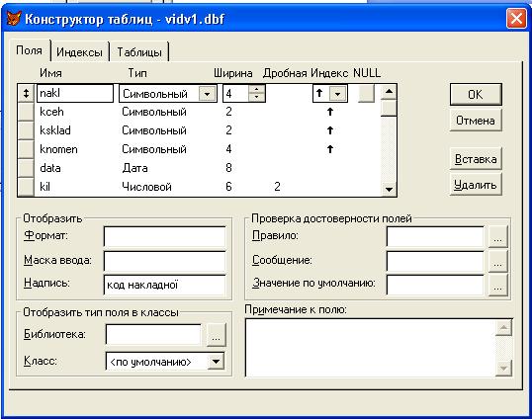Click the Маска ввода input field

(x=164, y=261)
